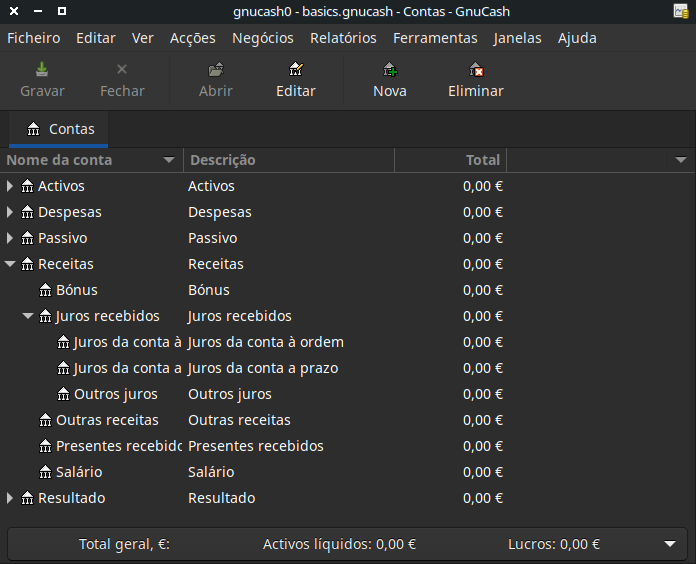Expand the Passivo account tree
Screen dimensions: 696x564
pyautogui.click(x=10, y=238)
